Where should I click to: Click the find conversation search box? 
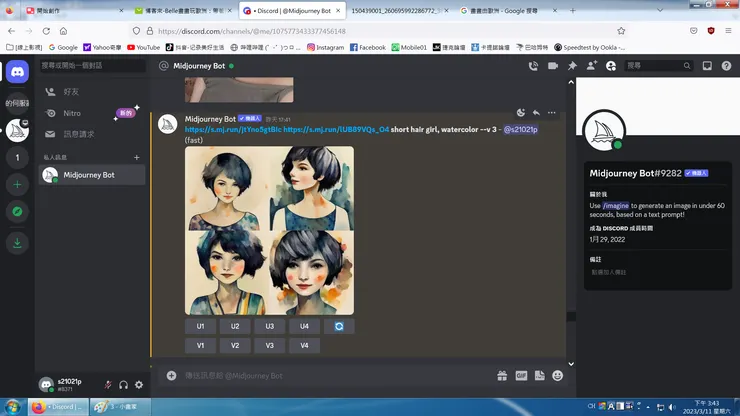tap(92, 66)
